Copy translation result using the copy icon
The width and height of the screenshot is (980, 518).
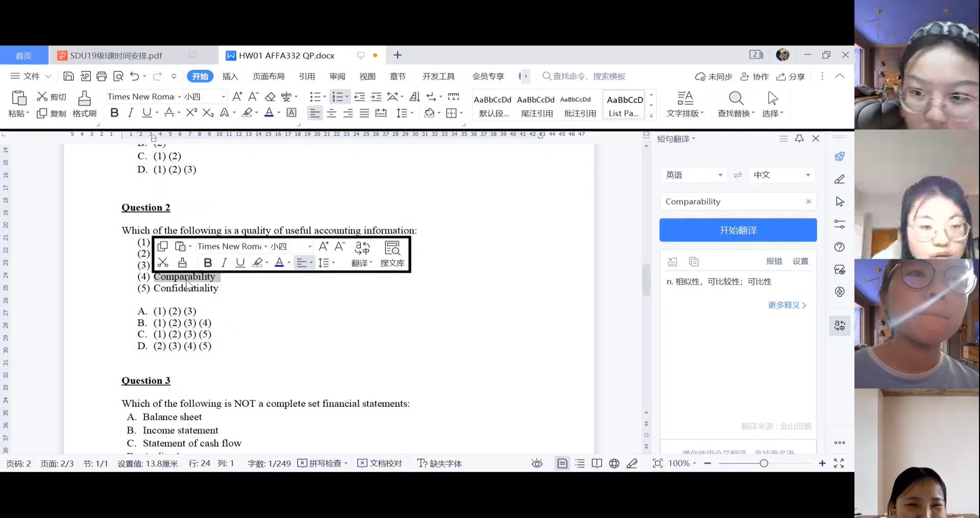click(694, 262)
